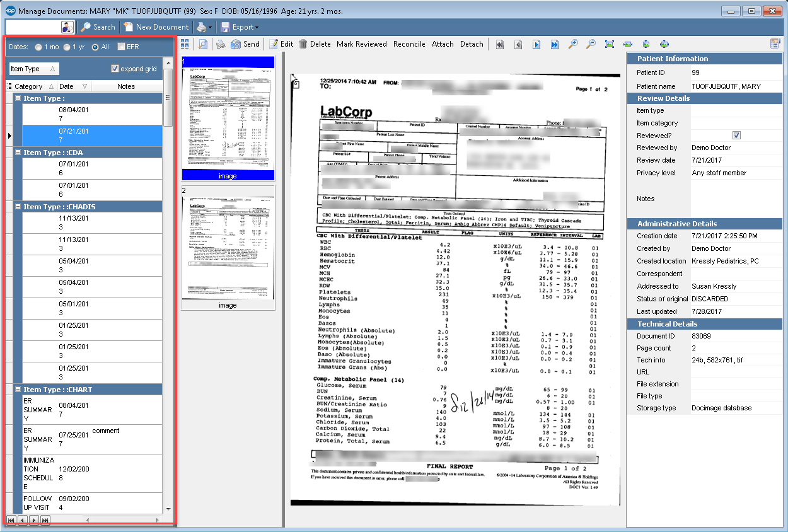Zoom in on the document

573,44
